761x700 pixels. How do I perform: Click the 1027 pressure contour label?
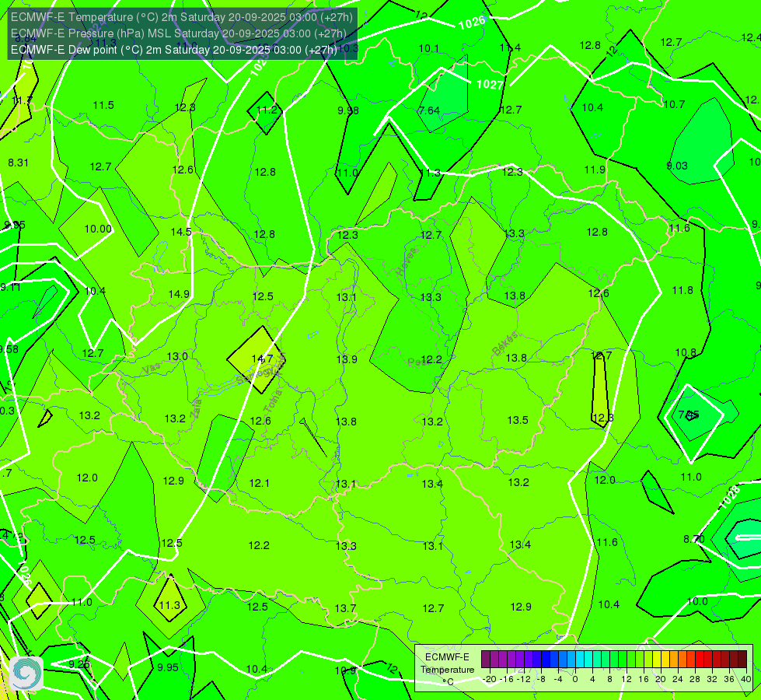tap(490, 85)
